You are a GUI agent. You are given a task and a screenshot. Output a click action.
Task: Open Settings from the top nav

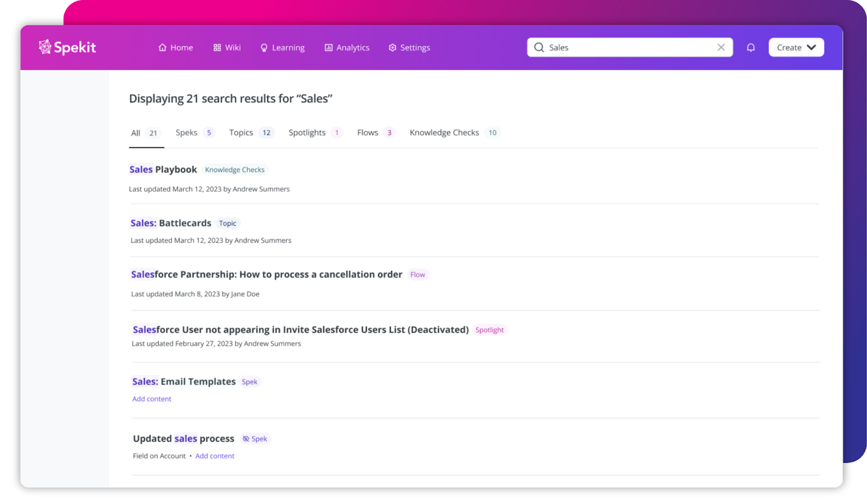(409, 48)
